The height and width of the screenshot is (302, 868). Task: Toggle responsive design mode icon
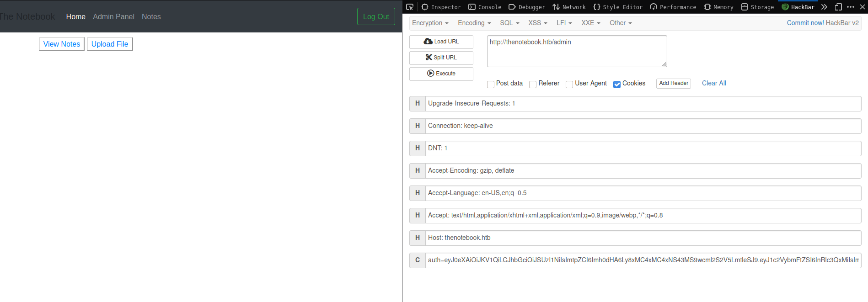[x=838, y=7]
